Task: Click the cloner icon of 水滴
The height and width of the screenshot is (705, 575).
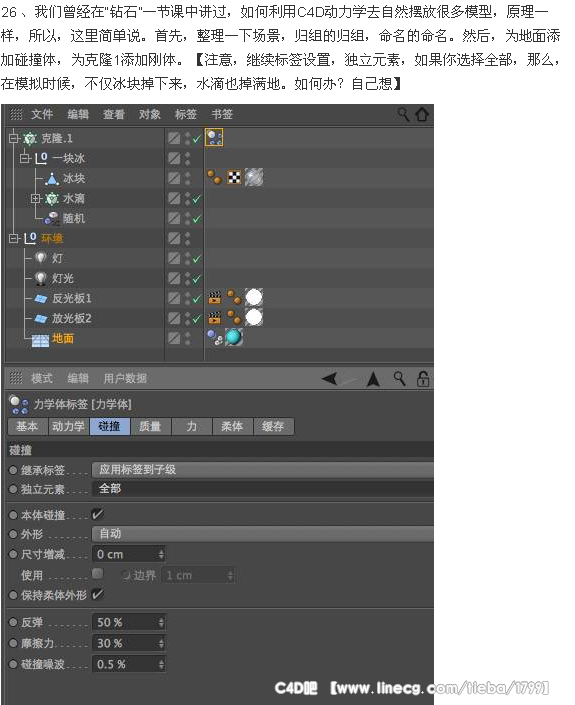Action: point(52,198)
